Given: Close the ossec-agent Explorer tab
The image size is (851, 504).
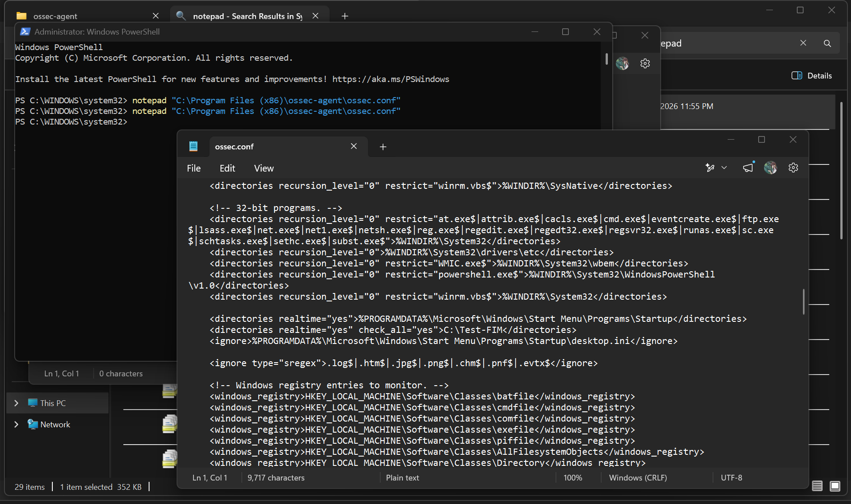Looking at the screenshot, I should point(156,16).
